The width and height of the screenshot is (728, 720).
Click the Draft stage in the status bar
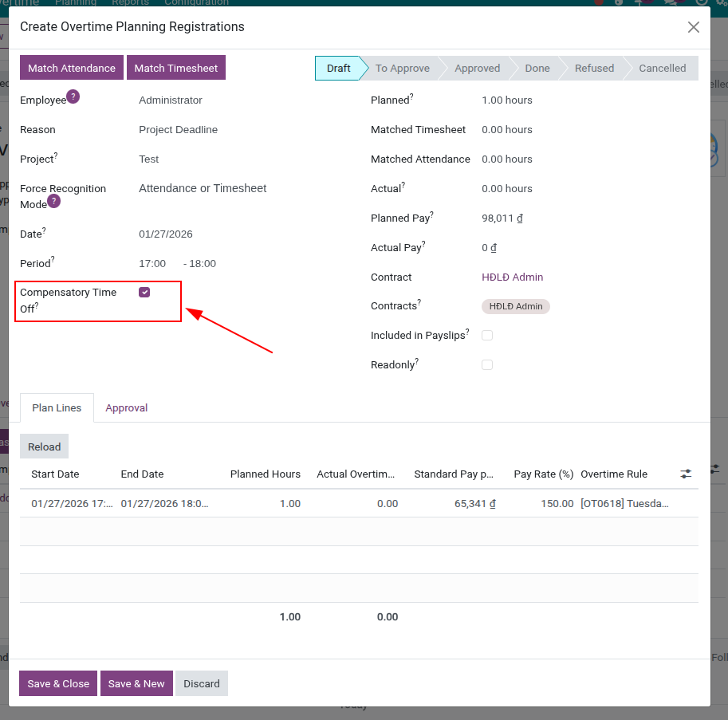338,68
